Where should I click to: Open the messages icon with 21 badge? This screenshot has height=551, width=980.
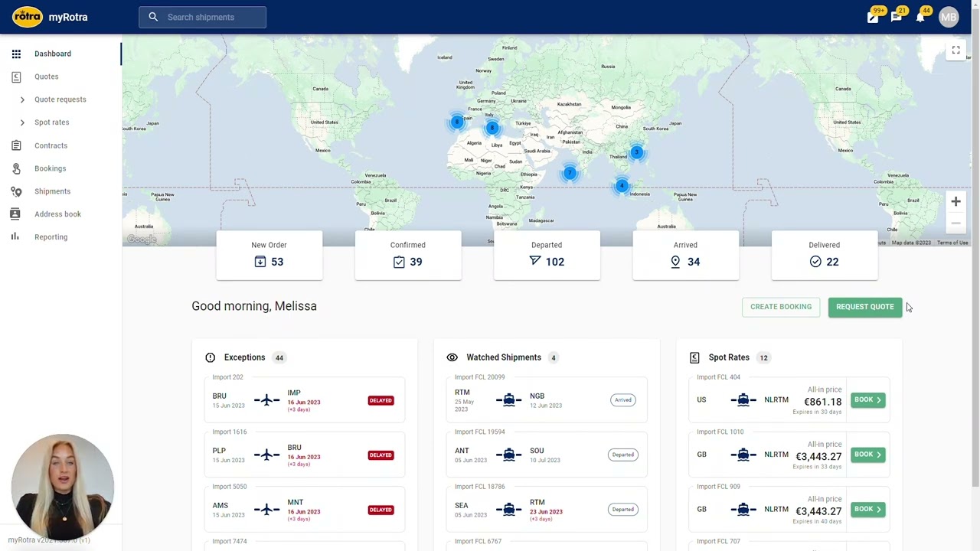point(897,17)
